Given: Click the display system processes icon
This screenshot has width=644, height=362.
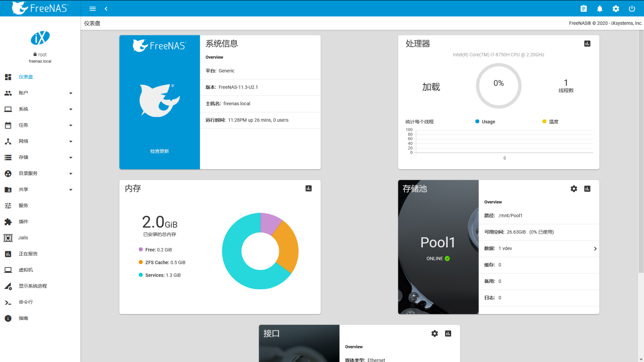Looking at the screenshot, I should pyautogui.click(x=8, y=286).
